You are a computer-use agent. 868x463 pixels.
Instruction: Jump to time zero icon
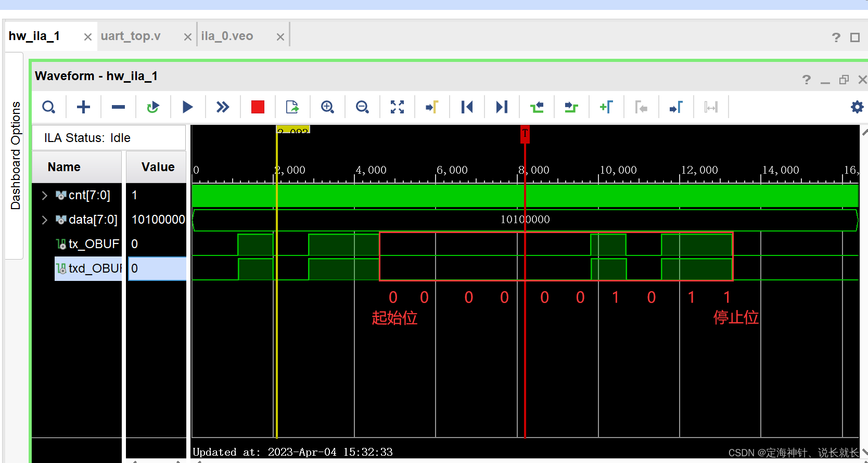point(467,107)
